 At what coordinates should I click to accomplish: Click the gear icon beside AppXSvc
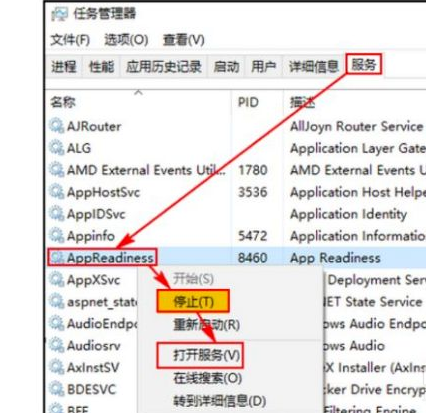click(57, 279)
